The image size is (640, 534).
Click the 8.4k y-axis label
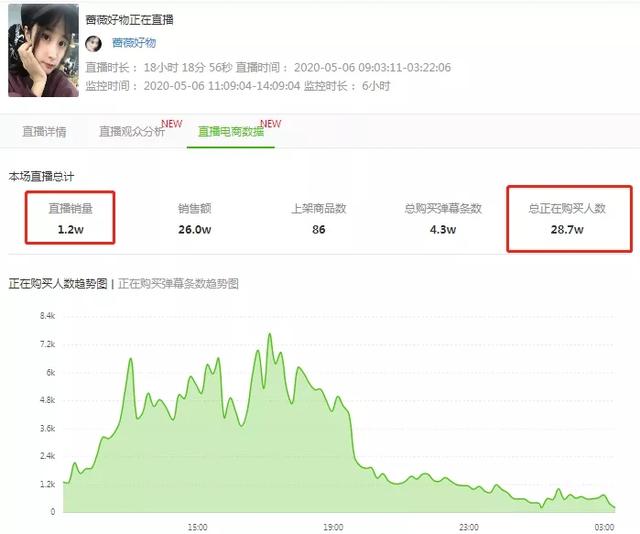(x=47, y=316)
